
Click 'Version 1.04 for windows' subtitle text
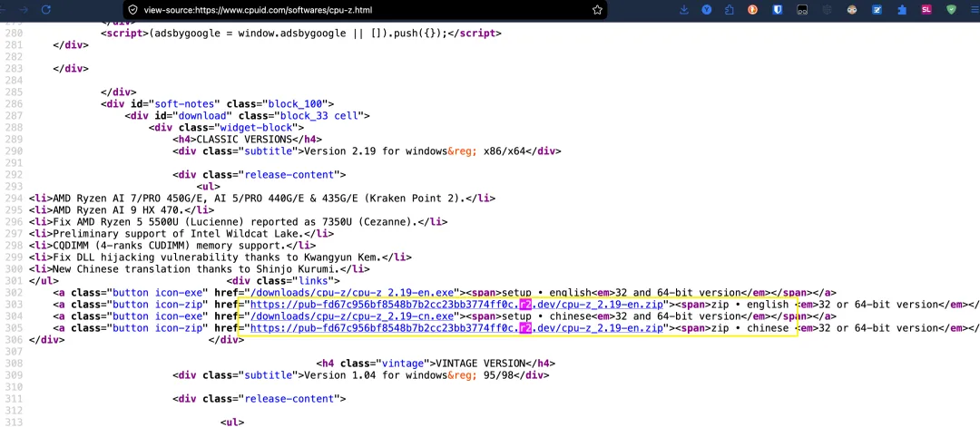[x=375, y=375]
